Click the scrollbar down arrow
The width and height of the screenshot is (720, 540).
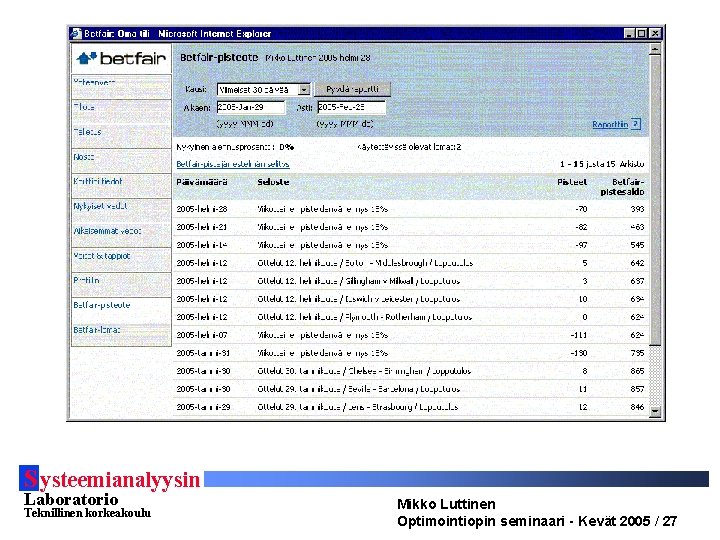(655, 411)
